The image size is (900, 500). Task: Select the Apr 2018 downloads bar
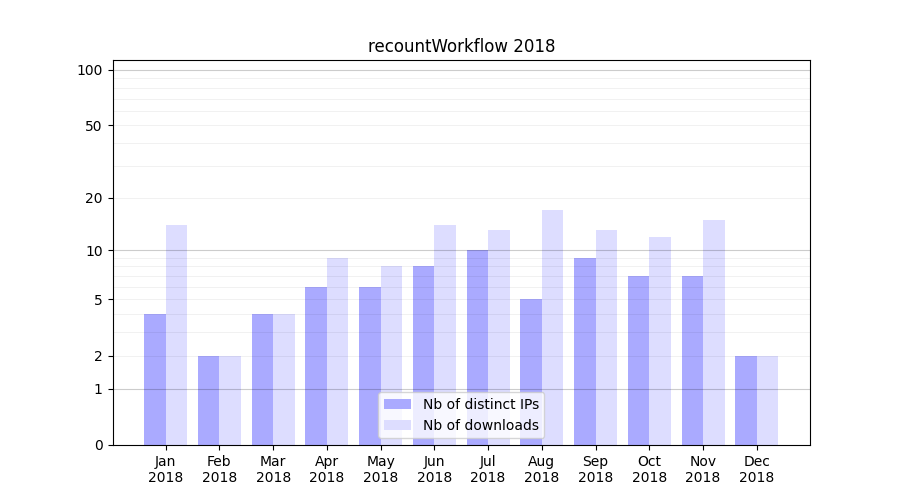(337, 351)
